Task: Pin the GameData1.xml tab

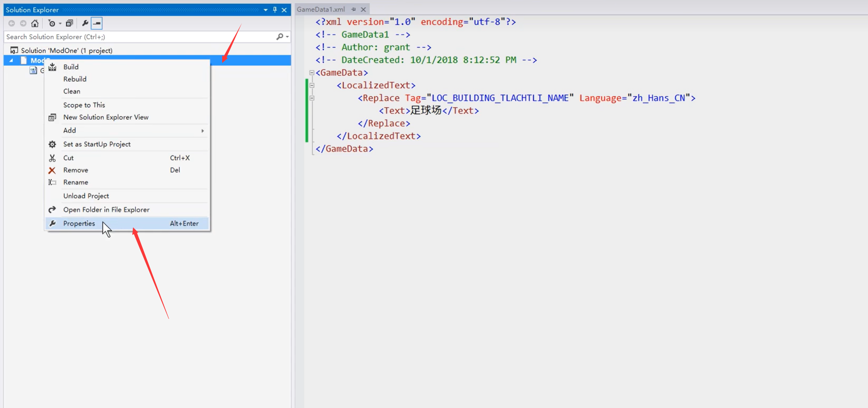Action: [354, 9]
